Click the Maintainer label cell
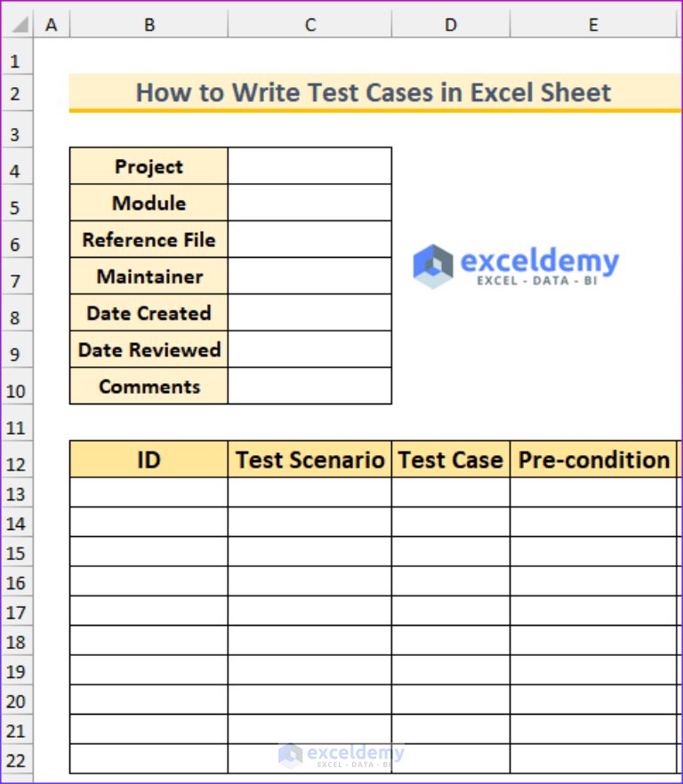 pos(148,276)
